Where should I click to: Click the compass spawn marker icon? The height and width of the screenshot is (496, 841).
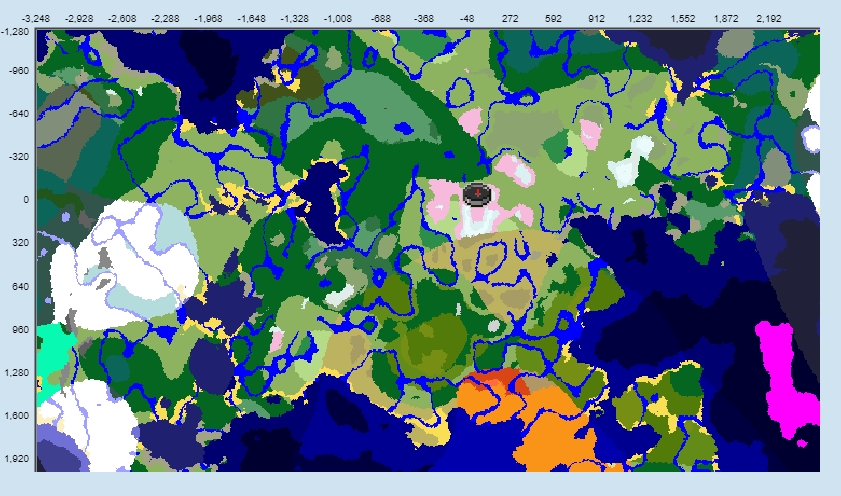pyautogui.click(x=479, y=194)
